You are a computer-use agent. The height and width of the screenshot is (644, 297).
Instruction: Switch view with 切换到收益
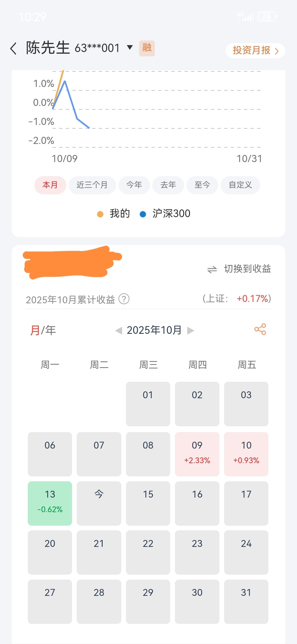[x=248, y=269]
